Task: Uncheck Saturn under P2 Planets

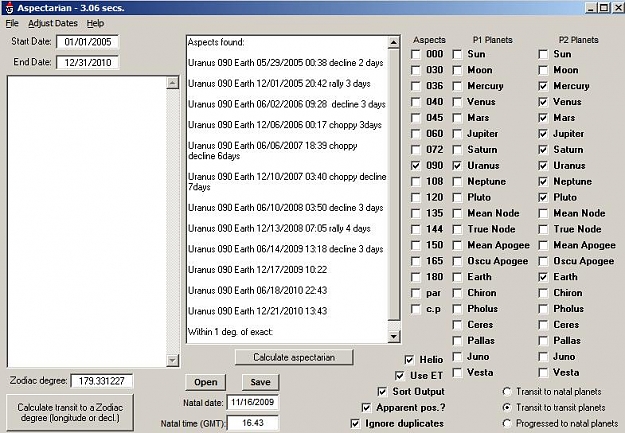Action: tap(543, 150)
